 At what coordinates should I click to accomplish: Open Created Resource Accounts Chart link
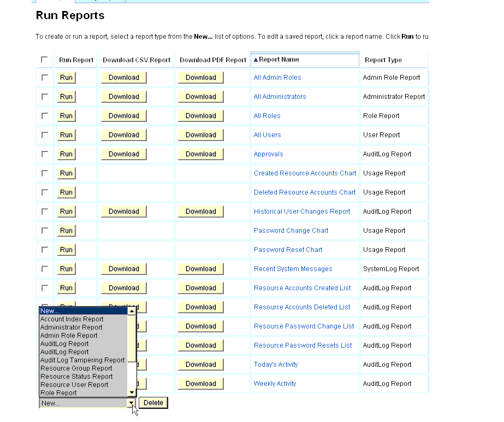tap(305, 173)
